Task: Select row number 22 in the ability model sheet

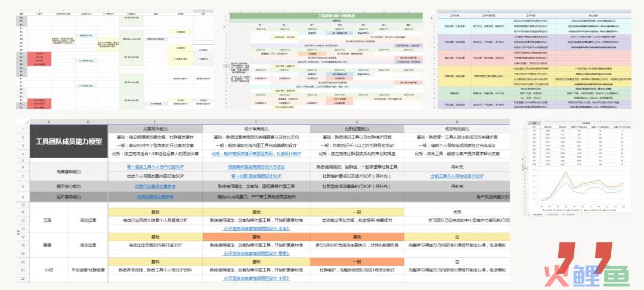Action: (x=23, y=279)
